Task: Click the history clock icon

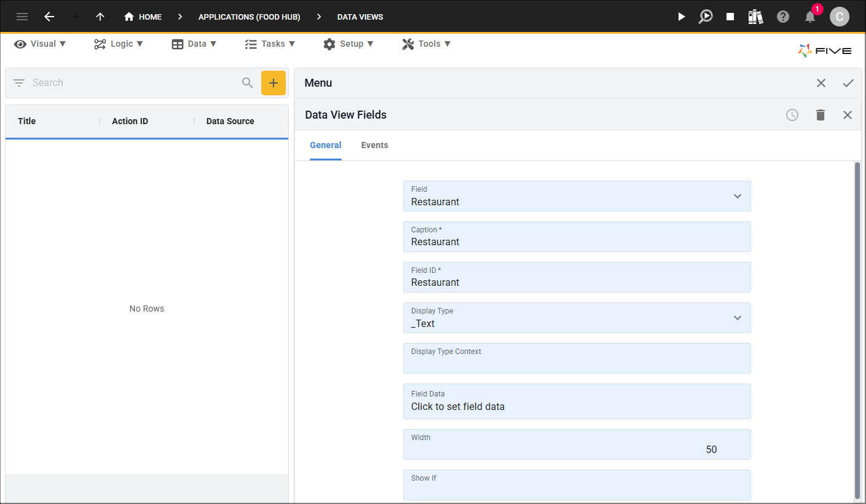Action: click(x=792, y=115)
